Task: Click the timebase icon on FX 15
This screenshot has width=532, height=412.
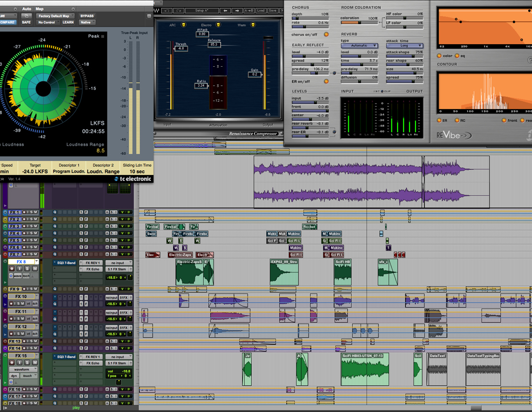Action: point(11,382)
